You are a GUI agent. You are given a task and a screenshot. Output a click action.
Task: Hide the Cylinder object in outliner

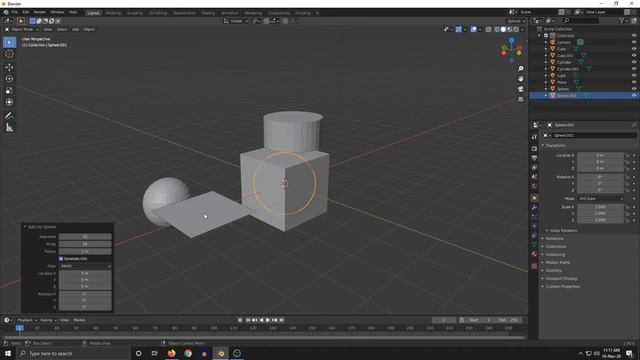(634, 62)
